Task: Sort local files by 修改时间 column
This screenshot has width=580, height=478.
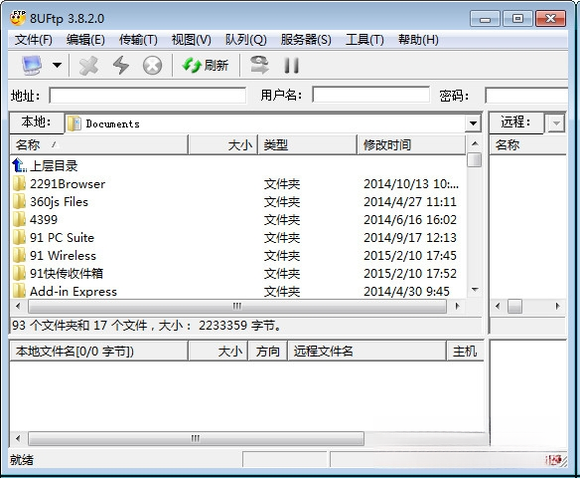Action: click(x=411, y=145)
